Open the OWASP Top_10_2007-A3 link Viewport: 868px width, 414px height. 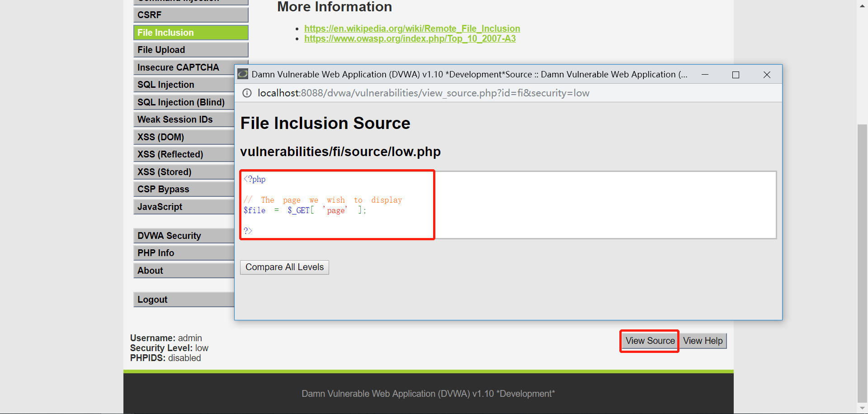tap(410, 38)
